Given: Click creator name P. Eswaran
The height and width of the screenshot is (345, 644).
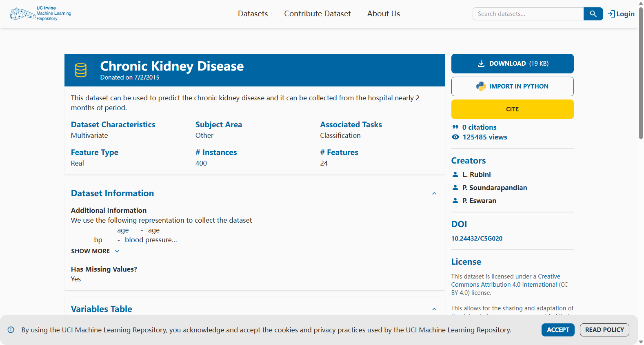Looking at the screenshot, I should (x=479, y=201).
